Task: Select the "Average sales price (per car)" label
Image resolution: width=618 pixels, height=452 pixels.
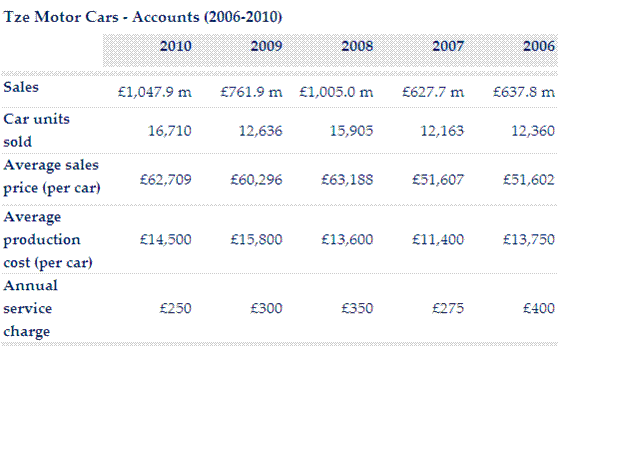Action: [x=51, y=176]
